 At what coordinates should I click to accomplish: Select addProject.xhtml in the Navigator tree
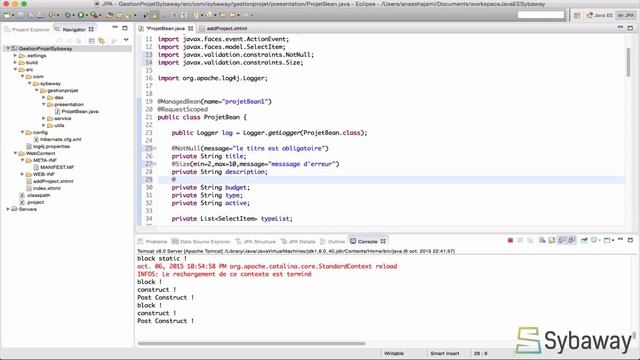(x=49, y=181)
